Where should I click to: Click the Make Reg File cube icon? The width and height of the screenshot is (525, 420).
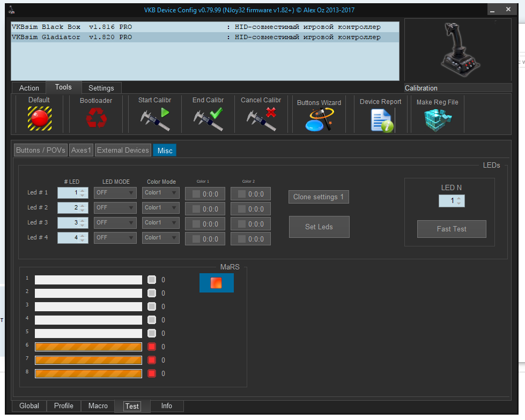[x=438, y=120]
